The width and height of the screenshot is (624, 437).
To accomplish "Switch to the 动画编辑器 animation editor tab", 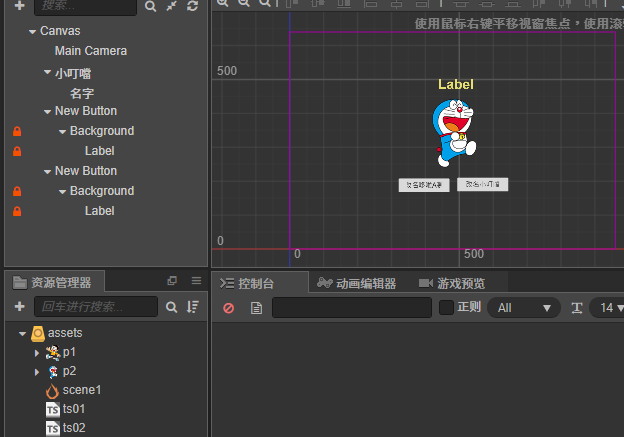I will 357,283.
